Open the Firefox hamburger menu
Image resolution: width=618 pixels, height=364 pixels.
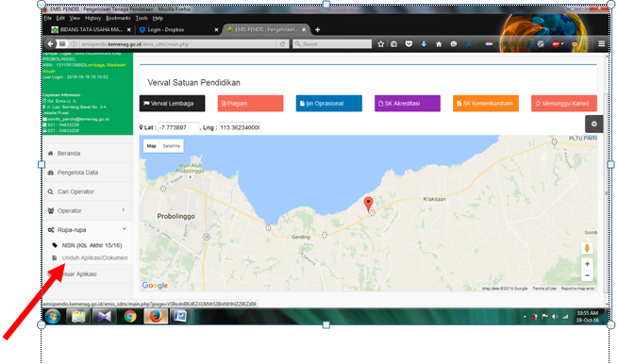[601, 43]
